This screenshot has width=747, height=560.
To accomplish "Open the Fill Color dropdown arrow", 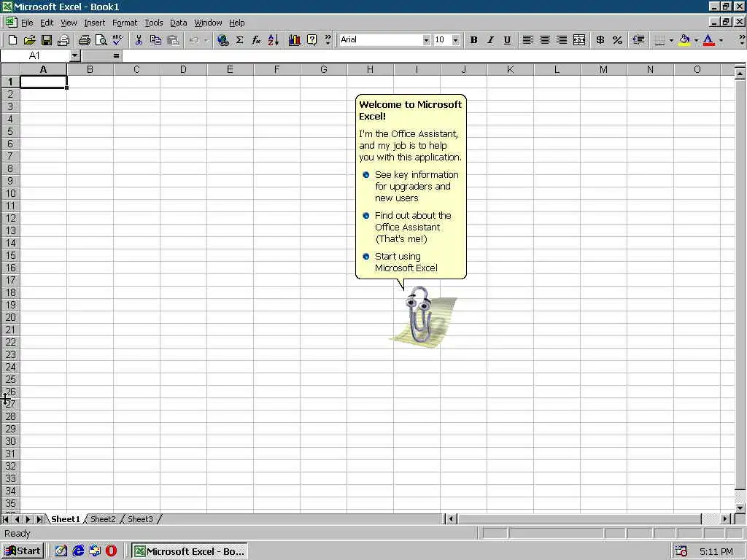I will (x=696, y=40).
